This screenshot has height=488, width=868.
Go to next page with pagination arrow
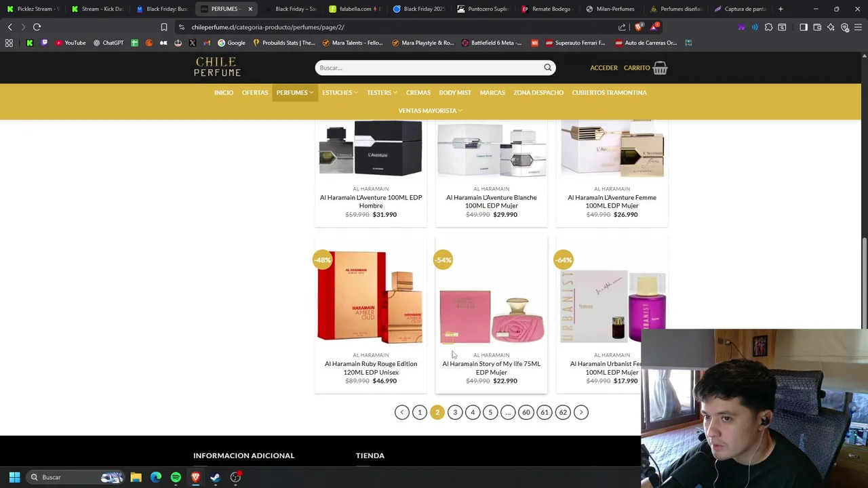point(581,412)
